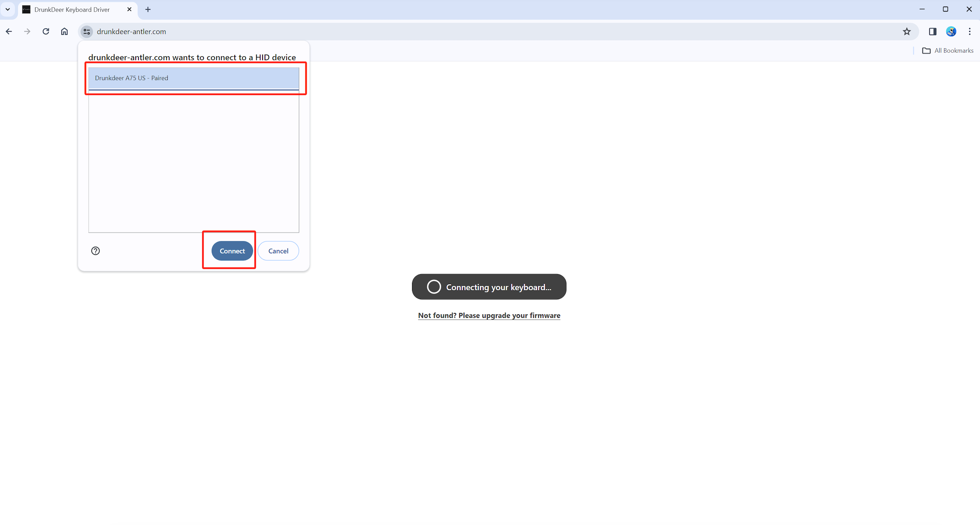Click the Connecting your keyboard button
The image size is (980, 525).
[489, 287]
